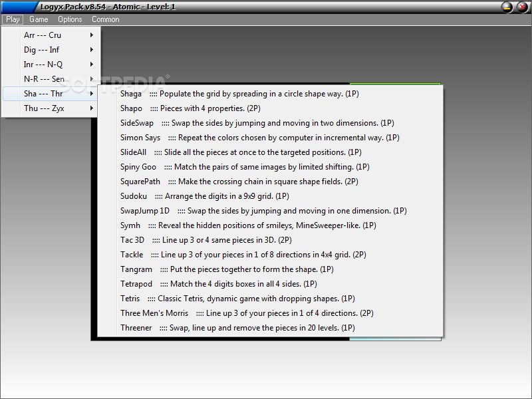Open the Game menu
Image resolution: width=532 pixels, height=399 pixels.
(x=39, y=19)
